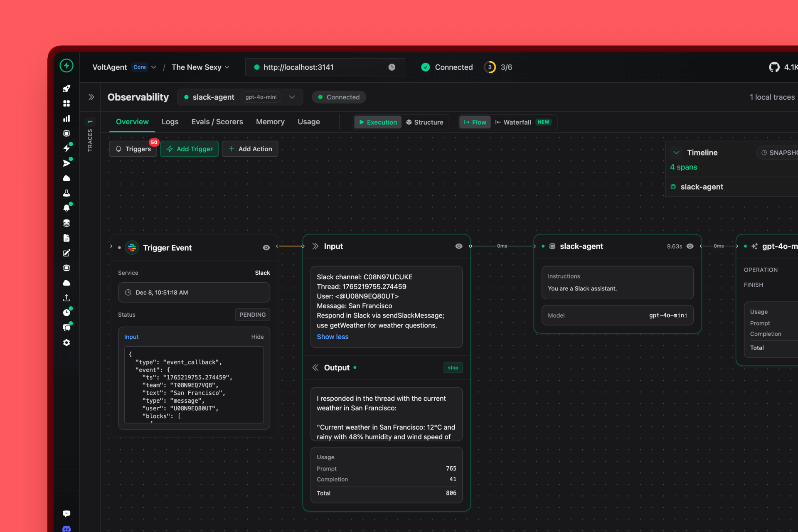Screen dimensions: 798x532
Task: Click the rocket icon in sidebar
Action: pos(66,89)
